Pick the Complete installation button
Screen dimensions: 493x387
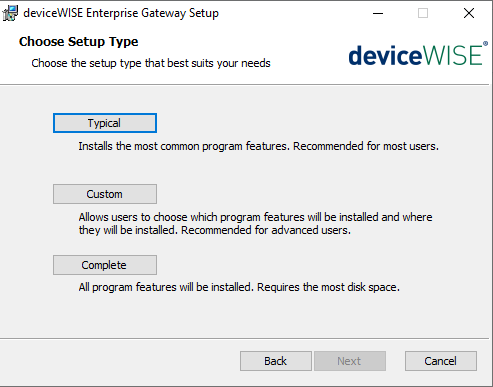point(105,265)
